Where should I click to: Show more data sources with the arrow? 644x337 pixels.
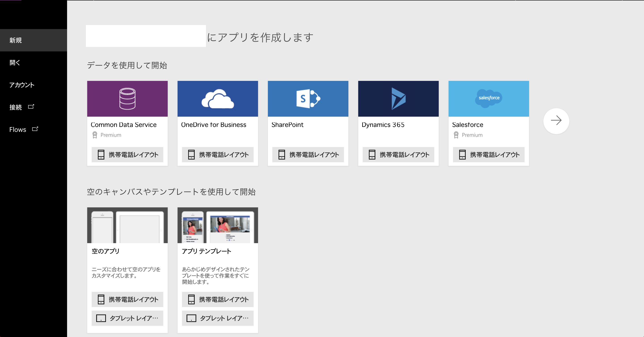[x=556, y=121]
